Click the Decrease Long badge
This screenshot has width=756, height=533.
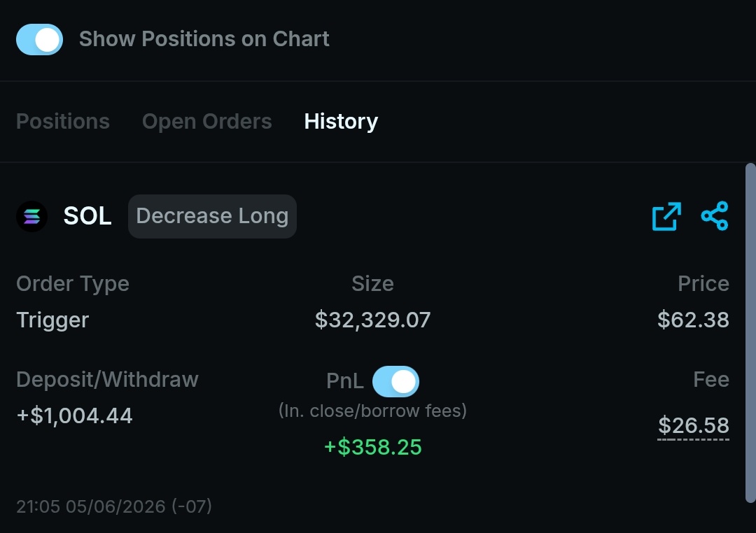coord(212,216)
